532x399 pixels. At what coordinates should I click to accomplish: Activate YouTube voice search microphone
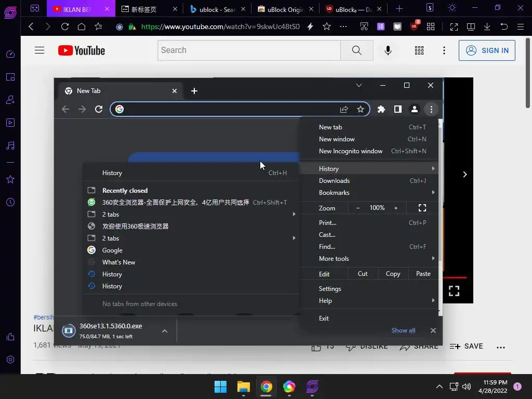tap(388, 50)
